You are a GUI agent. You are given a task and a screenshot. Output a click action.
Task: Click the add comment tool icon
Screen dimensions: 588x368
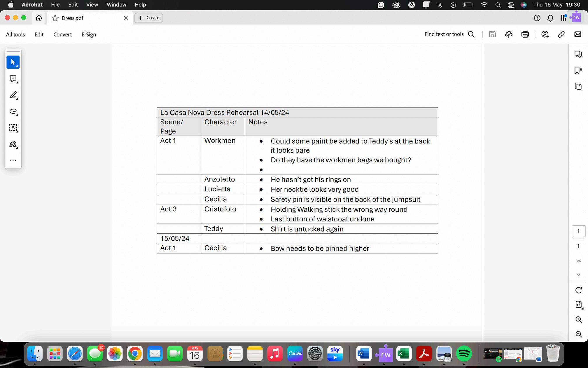pos(13,79)
